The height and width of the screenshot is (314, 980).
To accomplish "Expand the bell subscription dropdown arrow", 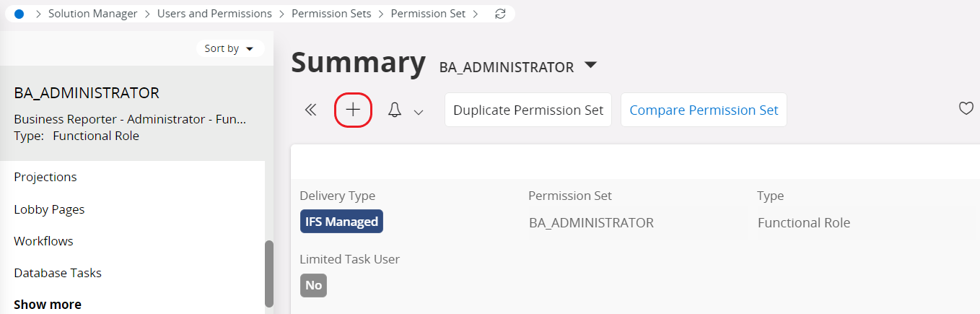I will point(419,112).
